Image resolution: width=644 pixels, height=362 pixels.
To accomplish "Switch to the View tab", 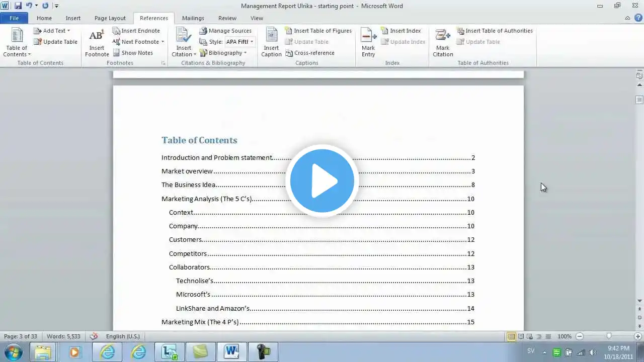I will pyautogui.click(x=257, y=18).
